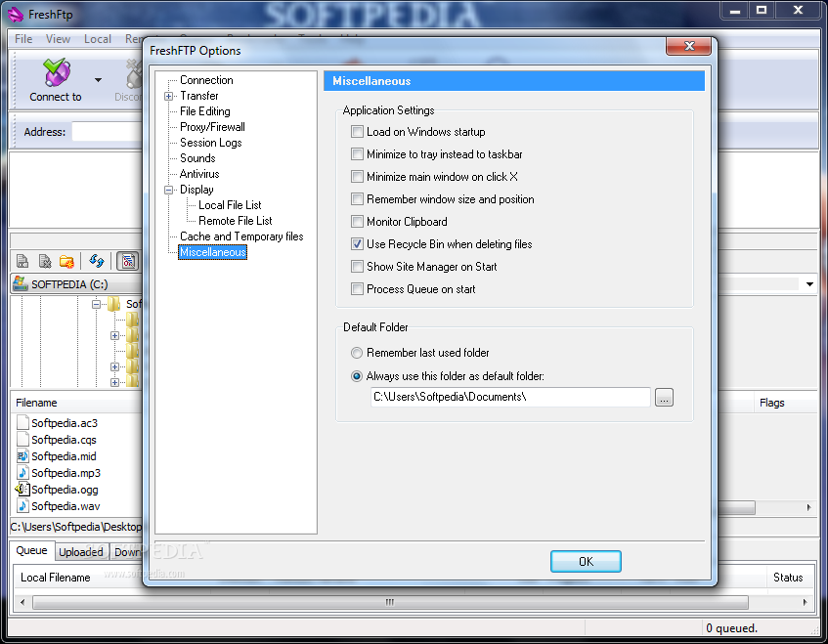The height and width of the screenshot is (644, 828).
Task: Select Cache and Temporary files option
Action: point(241,236)
